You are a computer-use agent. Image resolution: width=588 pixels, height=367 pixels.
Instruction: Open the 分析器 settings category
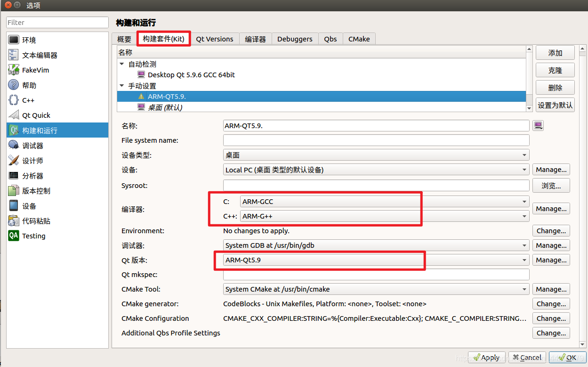(57, 176)
